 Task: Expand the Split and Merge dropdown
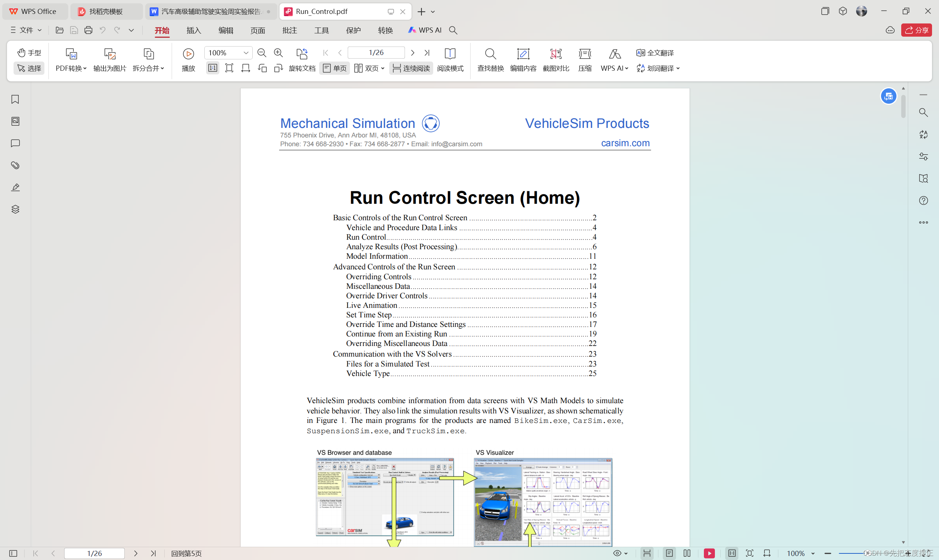pyautogui.click(x=149, y=68)
